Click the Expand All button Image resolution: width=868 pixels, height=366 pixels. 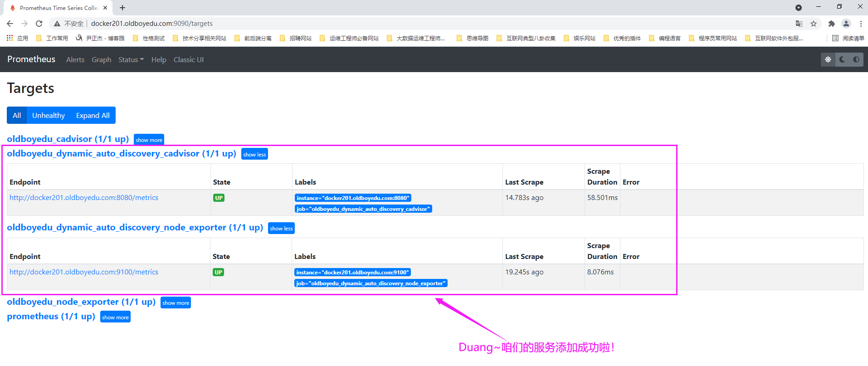click(93, 115)
